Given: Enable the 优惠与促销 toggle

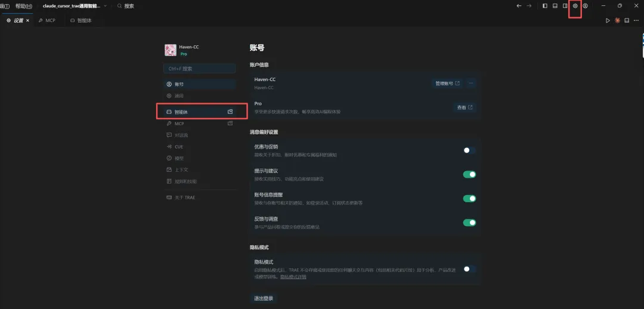Looking at the screenshot, I should tap(469, 150).
